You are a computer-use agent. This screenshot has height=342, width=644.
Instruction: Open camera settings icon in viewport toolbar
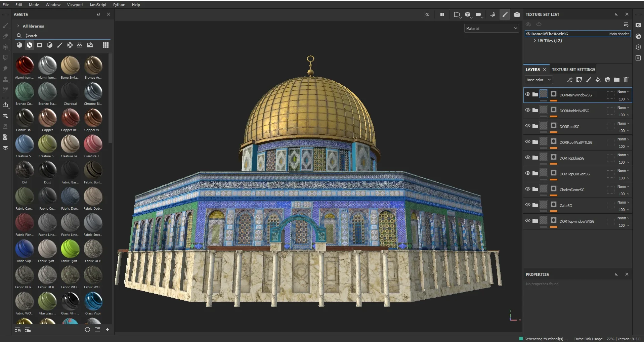[479, 14]
